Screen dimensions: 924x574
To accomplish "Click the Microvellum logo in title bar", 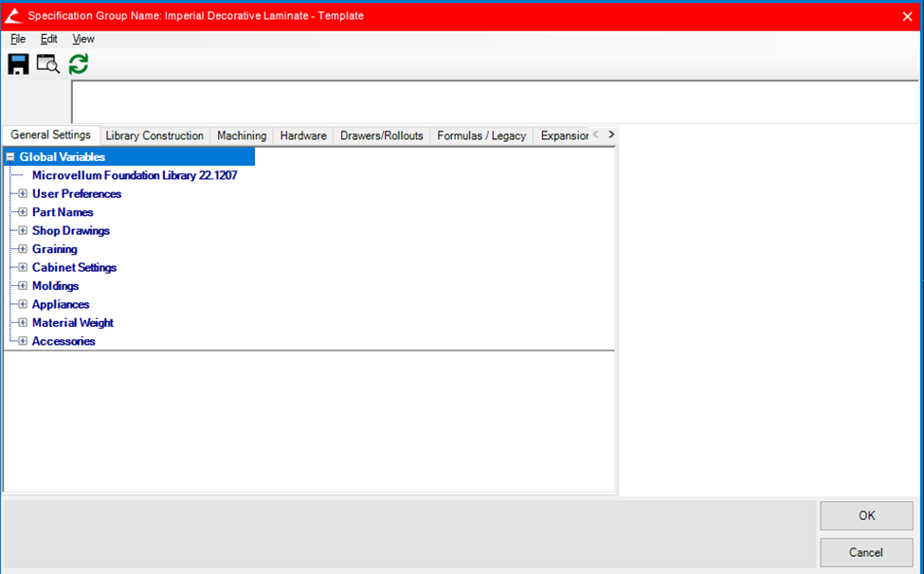I will (12, 16).
